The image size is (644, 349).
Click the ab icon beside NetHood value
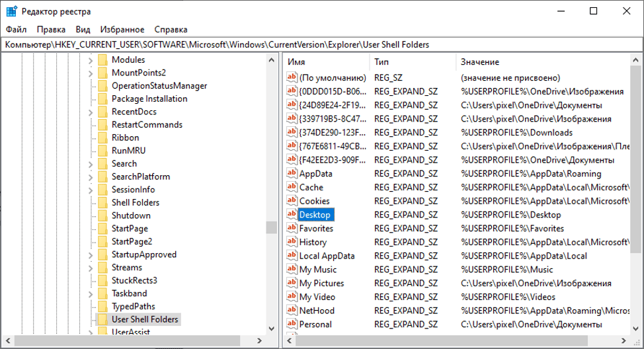click(x=292, y=311)
